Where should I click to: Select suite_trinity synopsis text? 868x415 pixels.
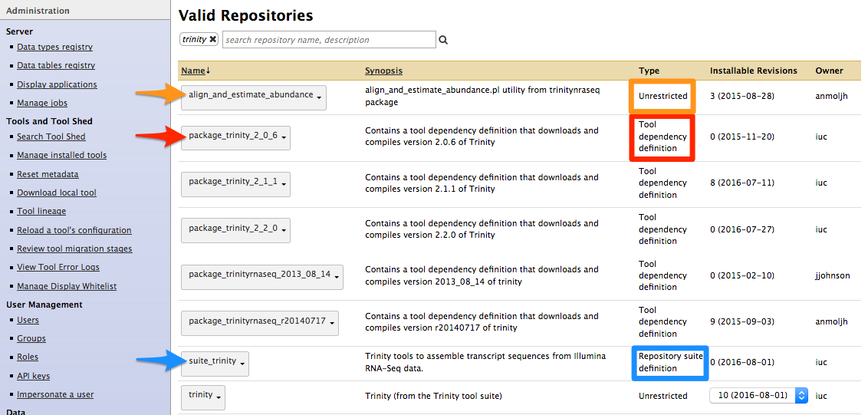coord(485,362)
